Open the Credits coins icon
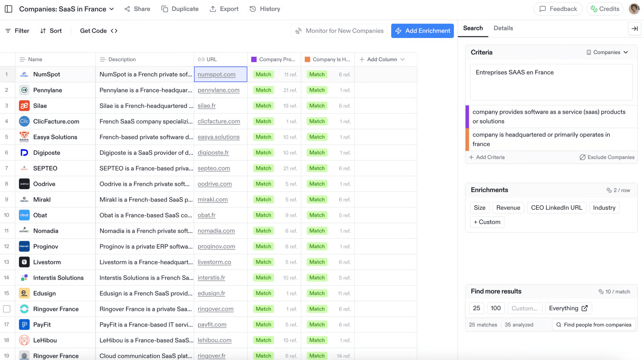 click(x=594, y=9)
